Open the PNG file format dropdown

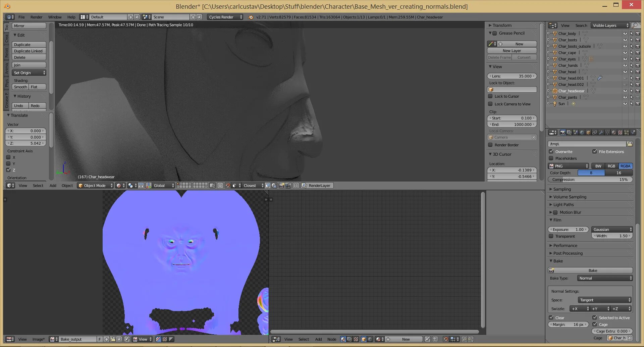pos(569,166)
